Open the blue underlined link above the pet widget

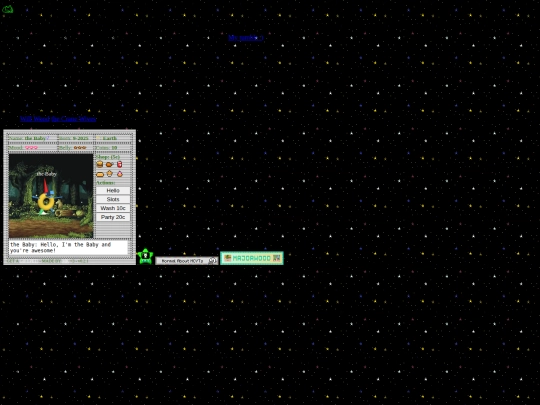58,119
